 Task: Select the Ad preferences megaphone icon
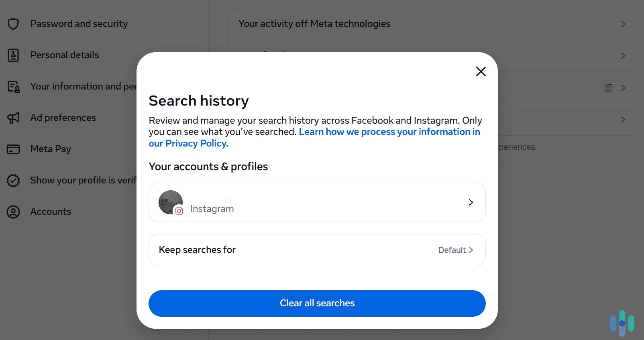click(x=13, y=118)
